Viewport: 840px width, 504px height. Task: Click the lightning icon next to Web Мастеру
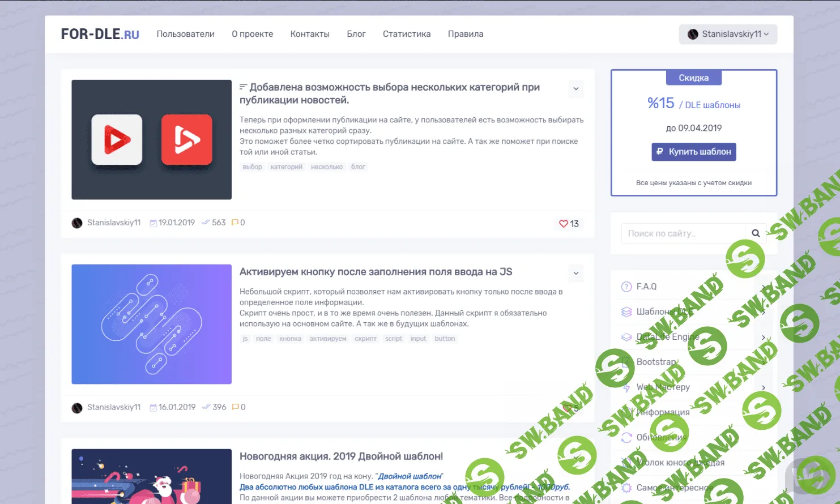(x=626, y=387)
